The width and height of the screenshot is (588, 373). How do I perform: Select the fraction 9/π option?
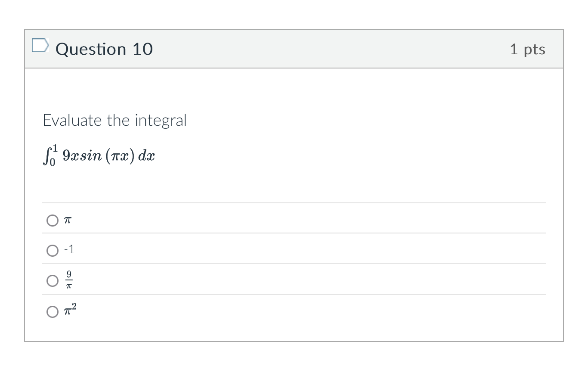[x=52, y=280]
